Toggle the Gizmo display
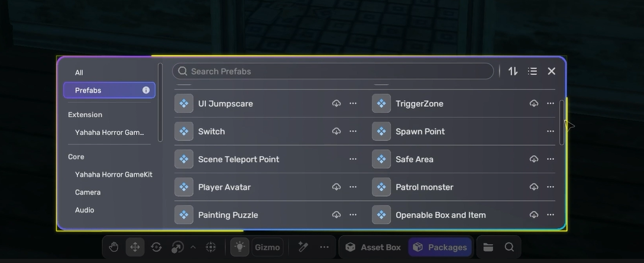The image size is (644, 263). point(268,247)
